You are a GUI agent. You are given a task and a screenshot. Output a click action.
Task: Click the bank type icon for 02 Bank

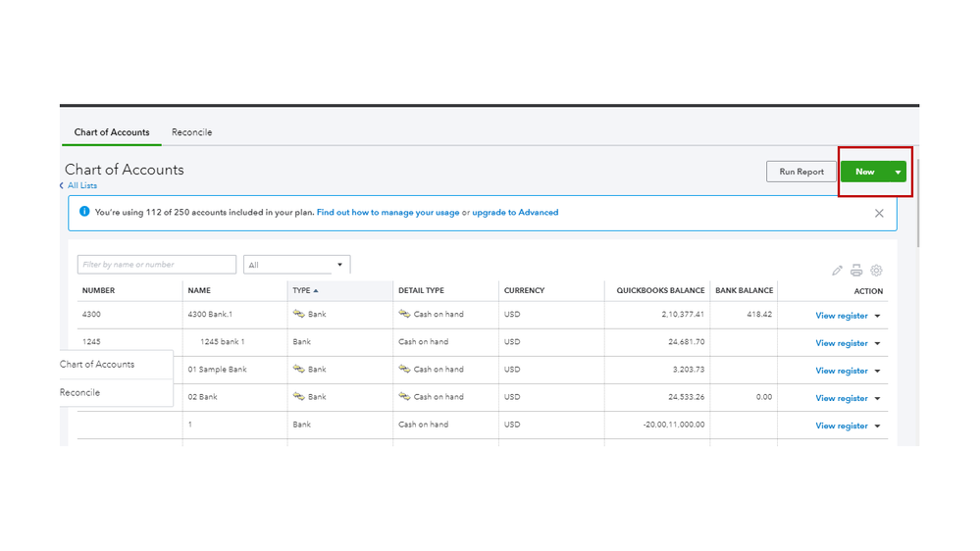299,397
